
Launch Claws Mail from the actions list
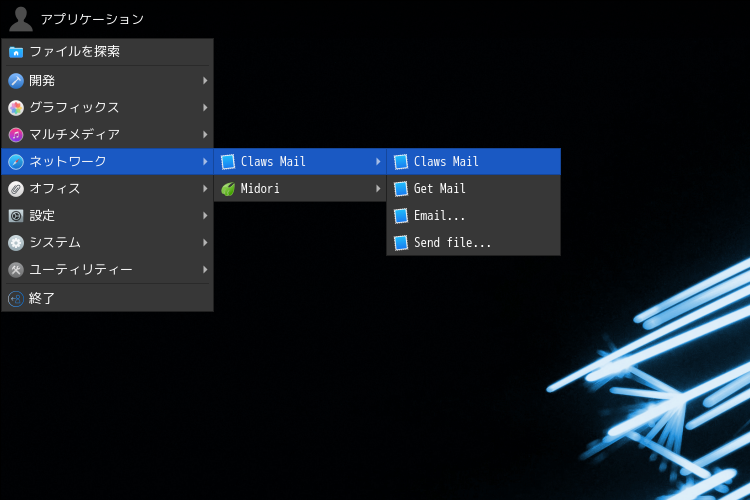[474, 161]
